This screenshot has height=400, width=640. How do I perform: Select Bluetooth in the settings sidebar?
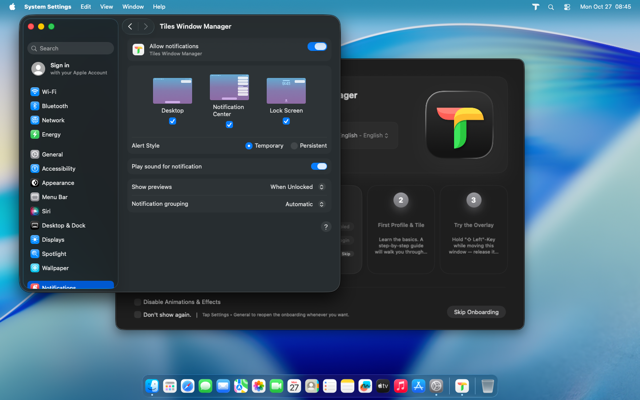coord(54,105)
